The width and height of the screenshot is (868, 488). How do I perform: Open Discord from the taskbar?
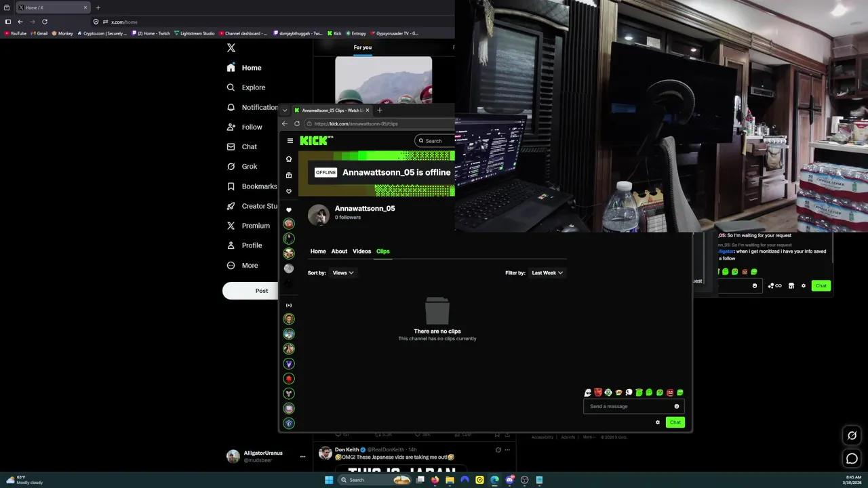(509, 480)
